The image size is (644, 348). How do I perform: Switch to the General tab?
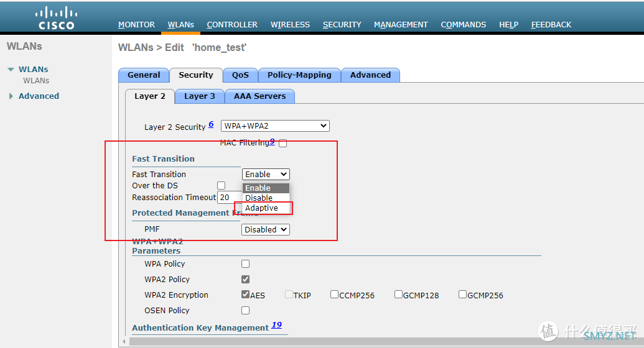click(144, 75)
